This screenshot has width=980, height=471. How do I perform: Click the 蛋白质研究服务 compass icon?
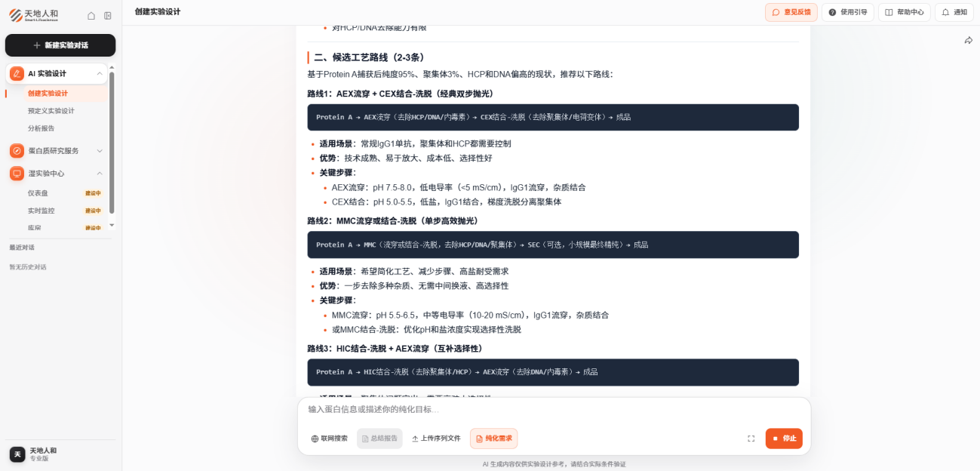(17, 151)
